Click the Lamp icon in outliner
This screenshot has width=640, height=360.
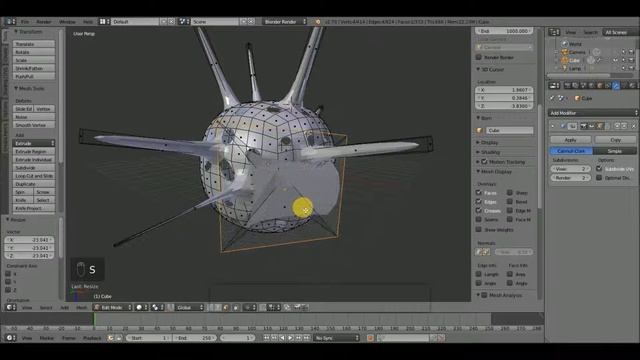click(x=565, y=68)
